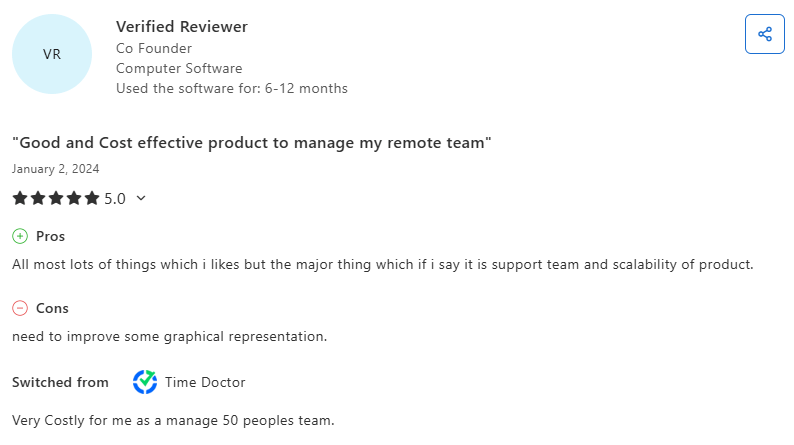Click the Time Doctor logo icon
This screenshot has width=794, height=445.
click(145, 382)
